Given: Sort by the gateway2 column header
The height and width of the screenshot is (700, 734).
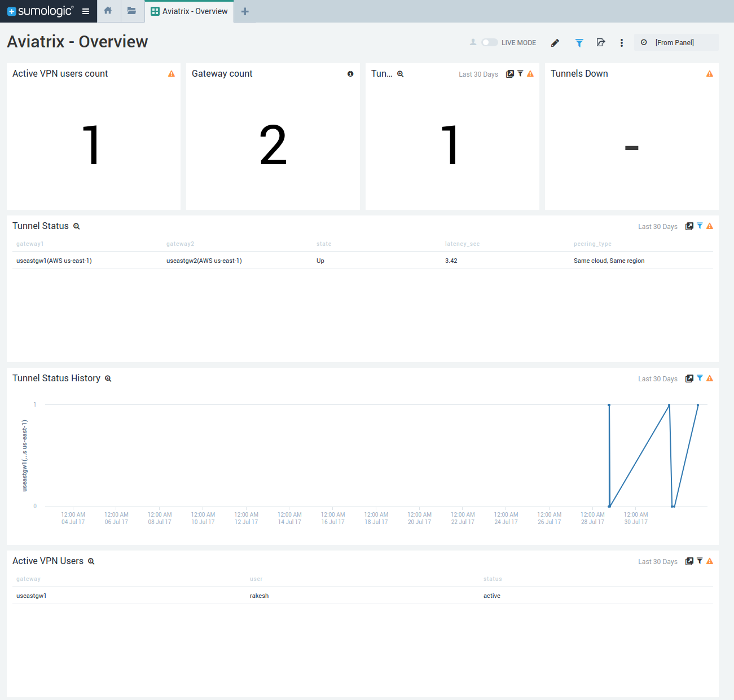Looking at the screenshot, I should click(x=180, y=244).
